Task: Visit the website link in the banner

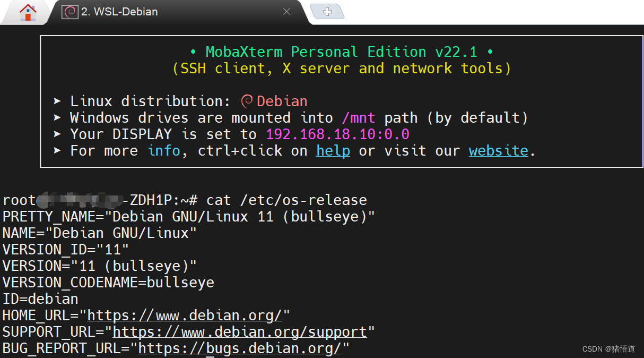Action: point(498,151)
